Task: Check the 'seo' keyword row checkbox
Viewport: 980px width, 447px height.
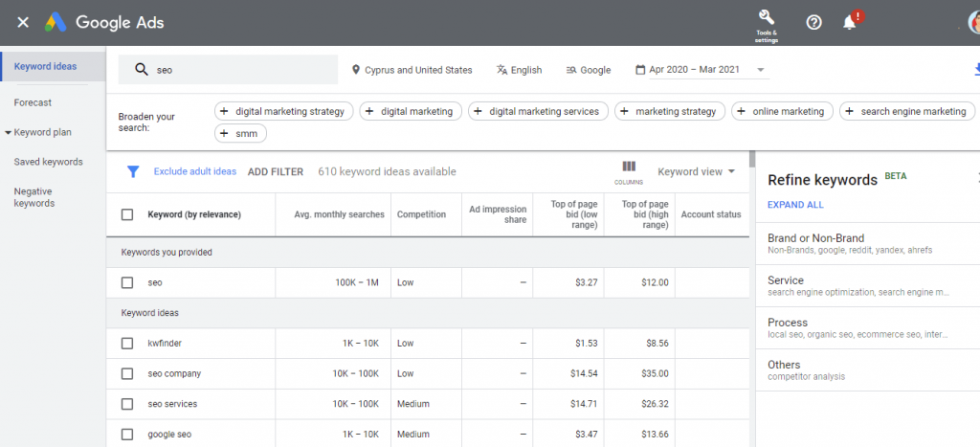Action: pyautogui.click(x=127, y=282)
